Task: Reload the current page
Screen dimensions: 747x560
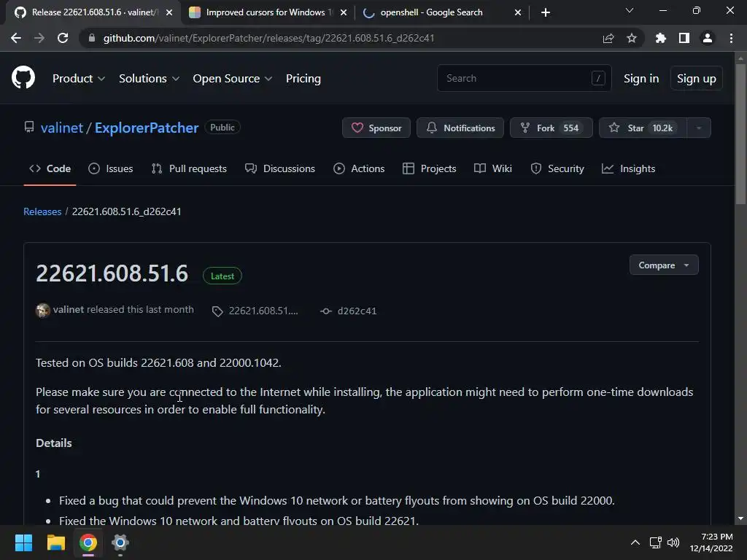Action: click(x=63, y=38)
